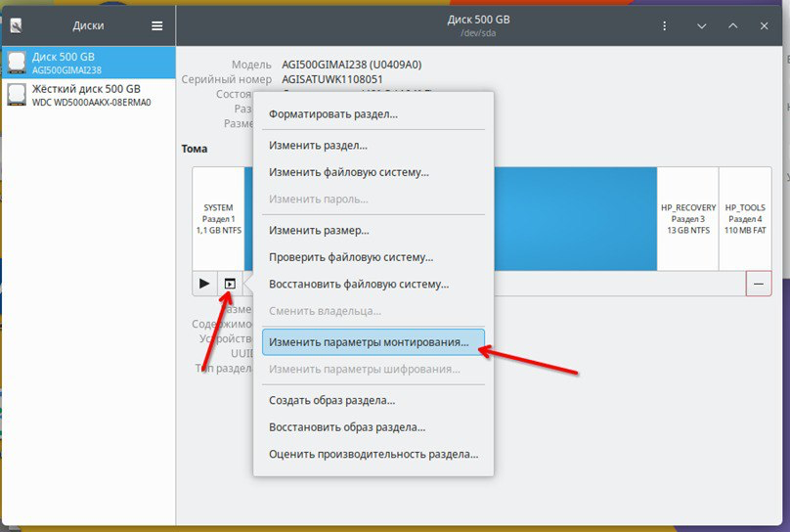Select the HP_RECOVERY partition block

pyautogui.click(x=688, y=219)
